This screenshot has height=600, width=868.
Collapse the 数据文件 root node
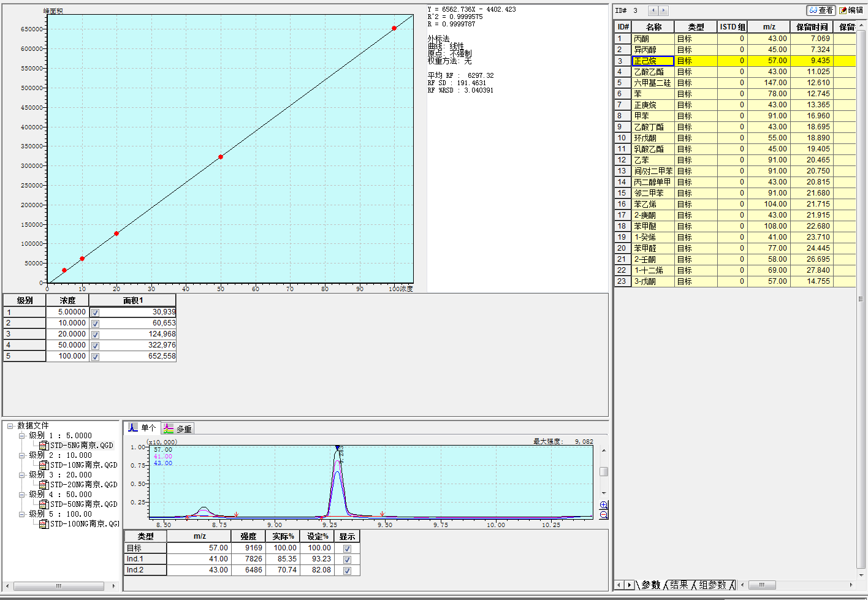click(10, 426)
